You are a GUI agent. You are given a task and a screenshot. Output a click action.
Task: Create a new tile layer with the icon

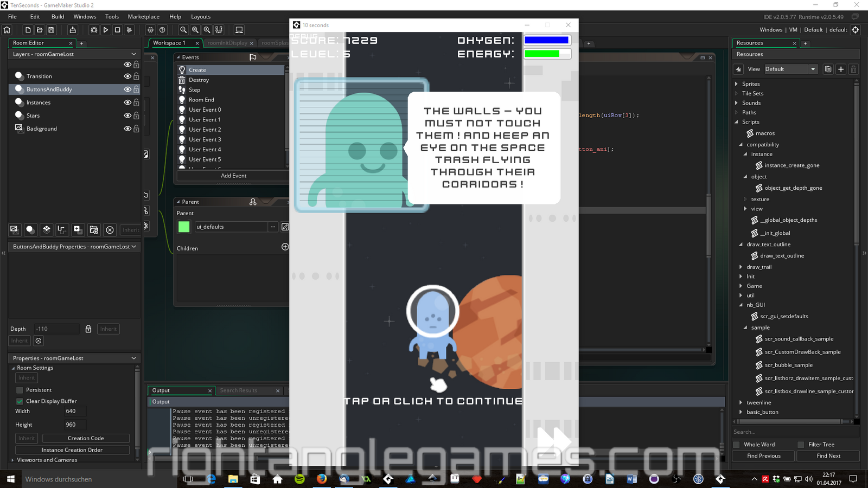click(47, 230)
